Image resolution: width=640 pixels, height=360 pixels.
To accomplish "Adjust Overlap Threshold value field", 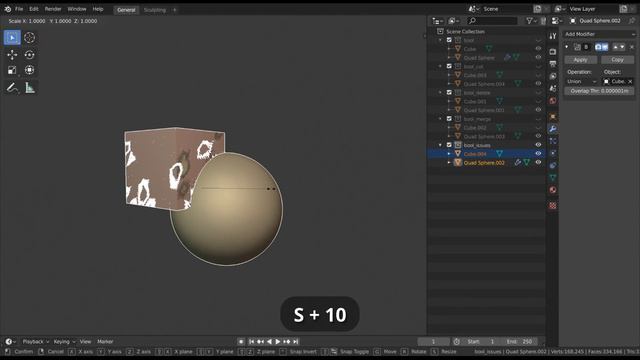I will click(599, 91).
